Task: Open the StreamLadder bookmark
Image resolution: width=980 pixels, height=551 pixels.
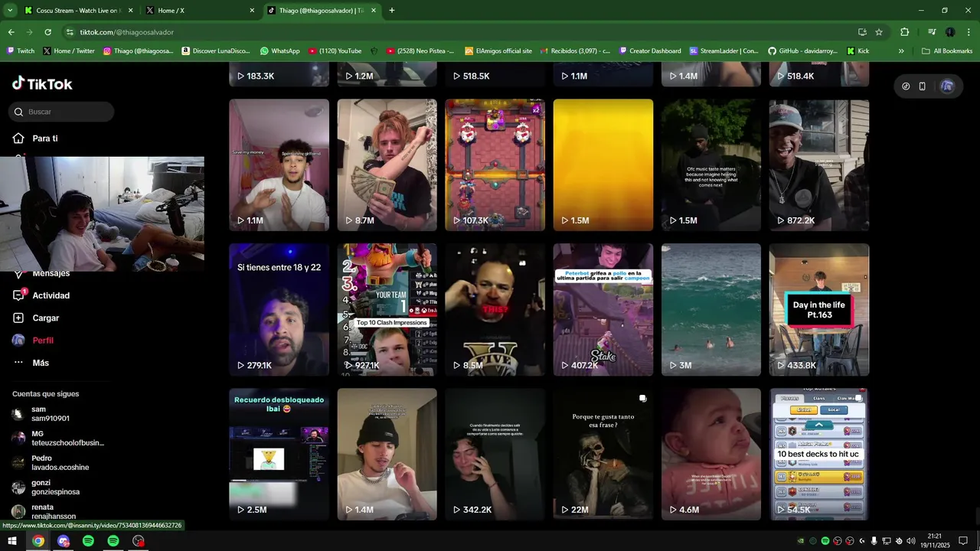Action: pyautogui.click(x=724, y=51)
